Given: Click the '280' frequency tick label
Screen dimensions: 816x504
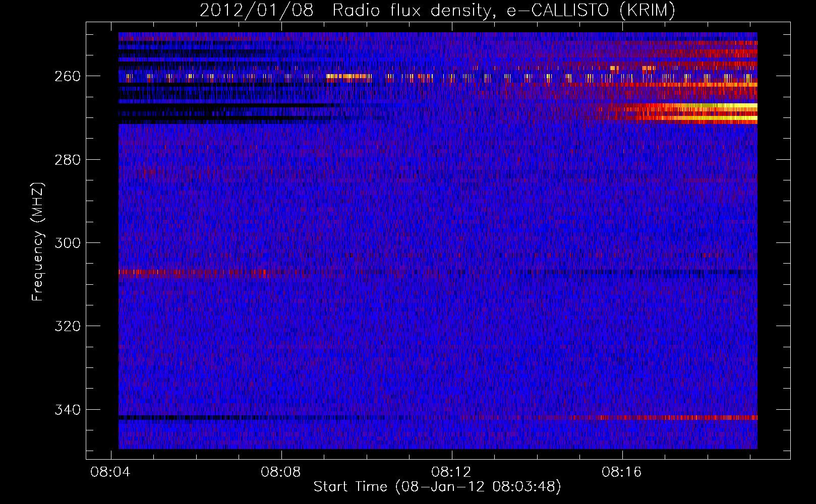Looking at the screenshot, I should 67,160.
